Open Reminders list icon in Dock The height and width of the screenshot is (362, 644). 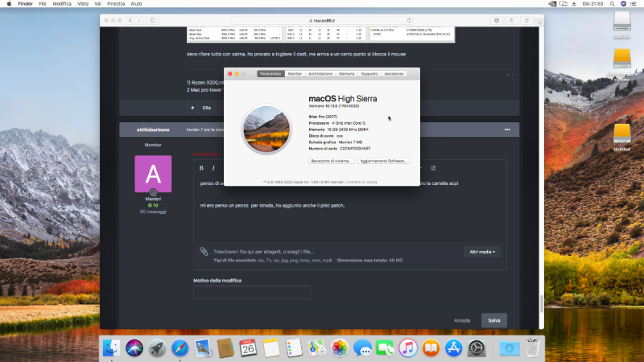[x=294, y=348]
